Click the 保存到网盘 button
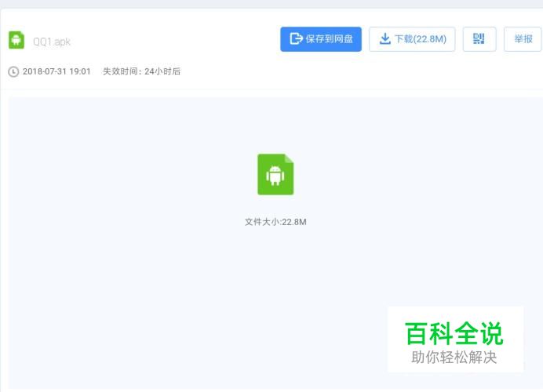 tap(321, 39)
